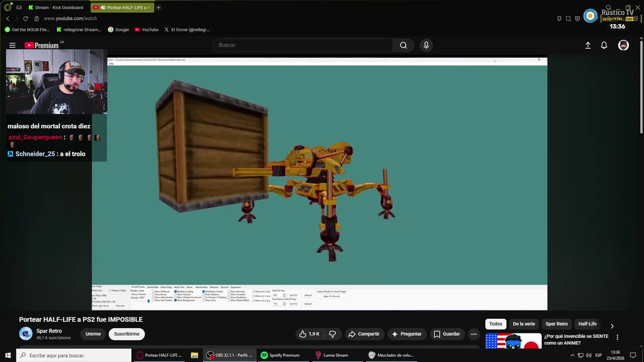This screenshot has height=362, width=644.
Task: Toggle Wireframe Overlay checkbox in video
Action: tap(204, 292)
